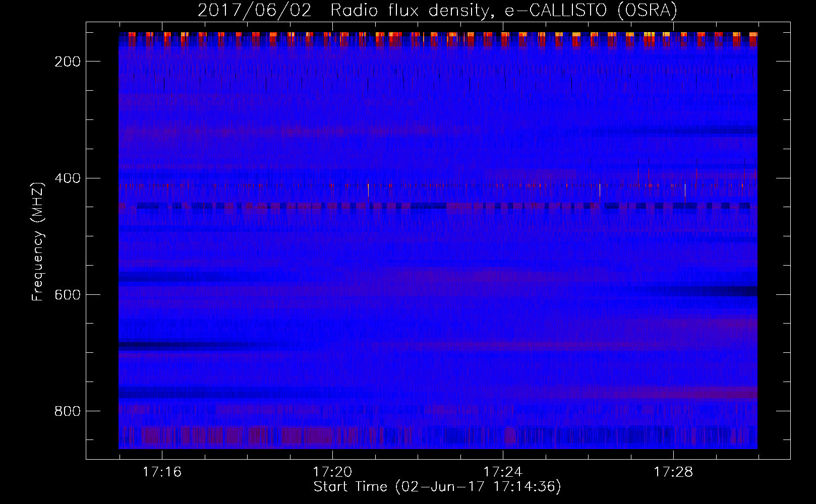The image size is (816, 504).
Task: Click the 17:16 time tick label
Action: [x=162, y=472]
